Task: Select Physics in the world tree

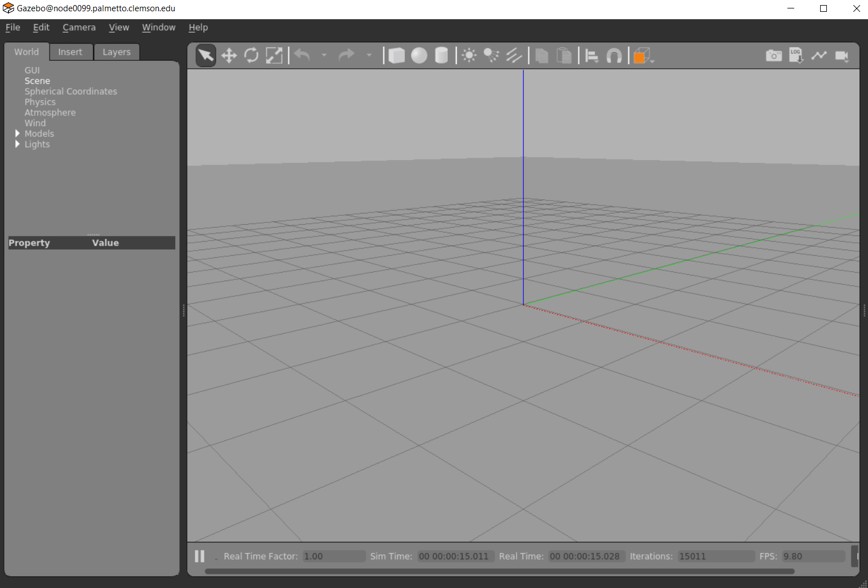Action: pos(40,102)
